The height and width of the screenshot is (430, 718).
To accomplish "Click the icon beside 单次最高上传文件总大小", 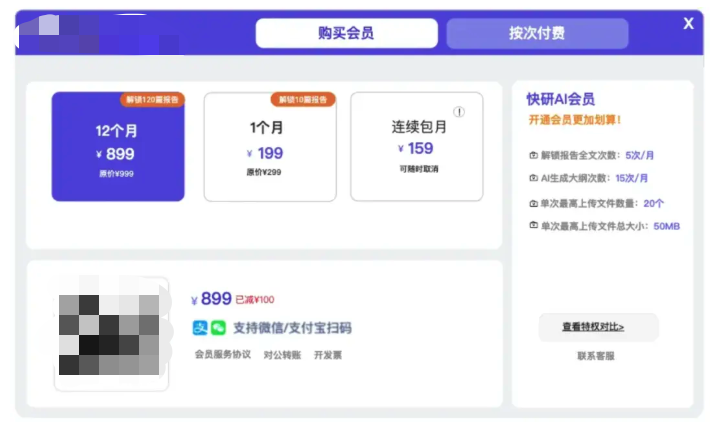I will tap(533, 225).
